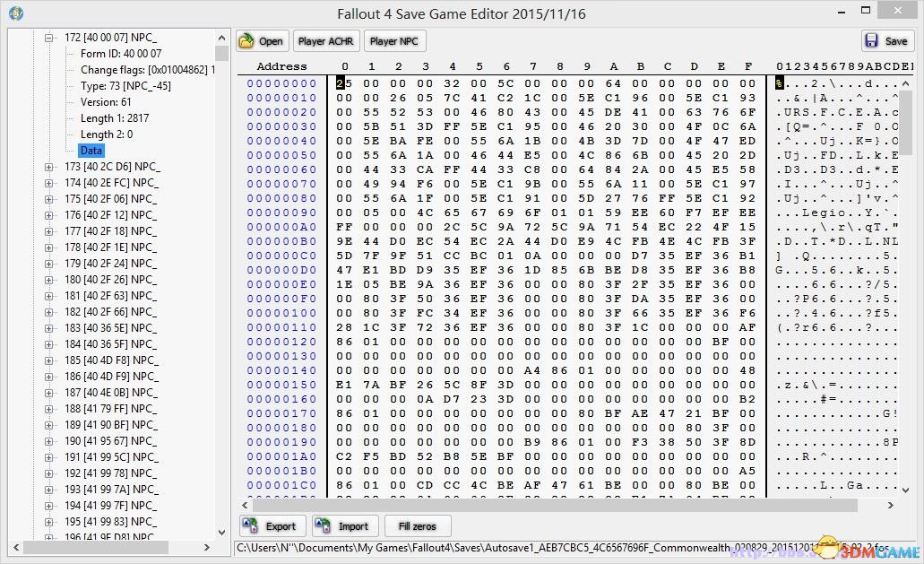Select tree item 189 [41 90 BF] NPC_
924x564 pixels.
click(x=111, y=425)
